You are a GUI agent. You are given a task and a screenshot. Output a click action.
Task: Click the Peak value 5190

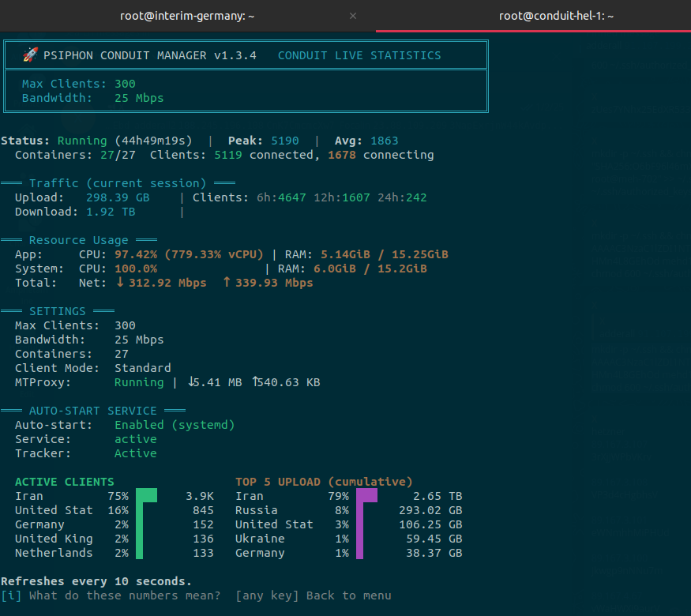(284, 141)
